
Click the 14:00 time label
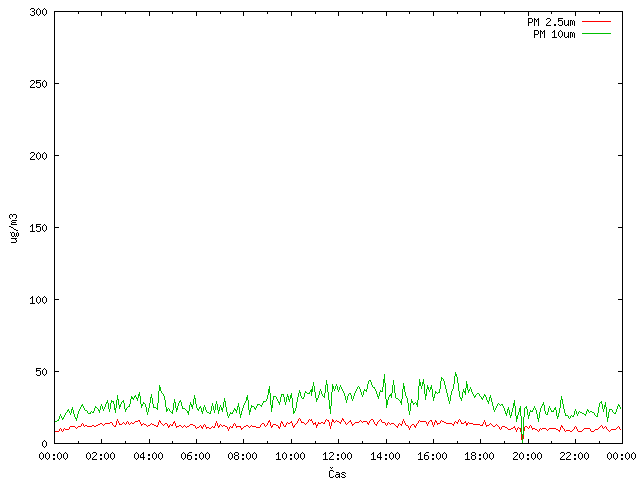(385, 456)
